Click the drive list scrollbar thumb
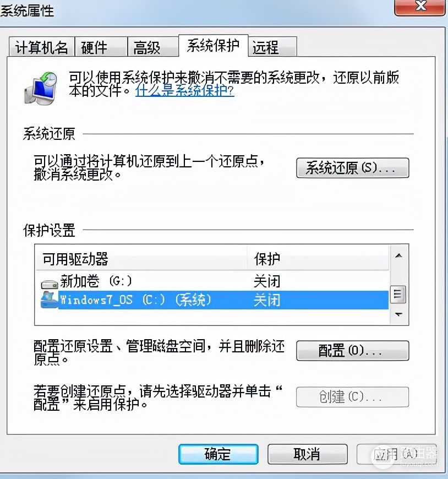The image size is (448, 479). click(x=398, y=294)
